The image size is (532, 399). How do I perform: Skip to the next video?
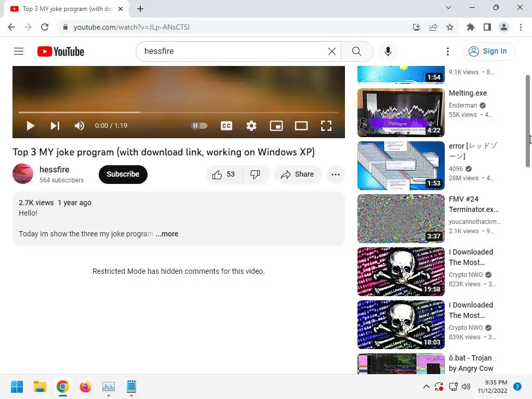(x=55, y=126)
